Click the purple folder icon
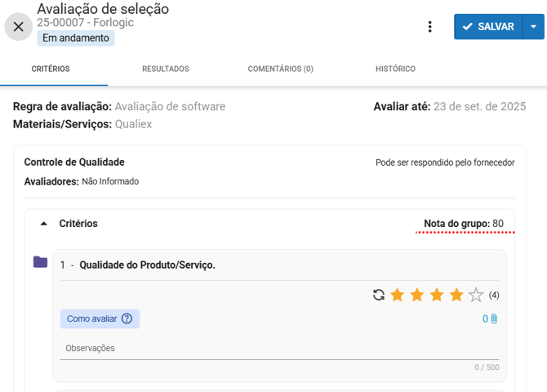 [x=40, y=262]
